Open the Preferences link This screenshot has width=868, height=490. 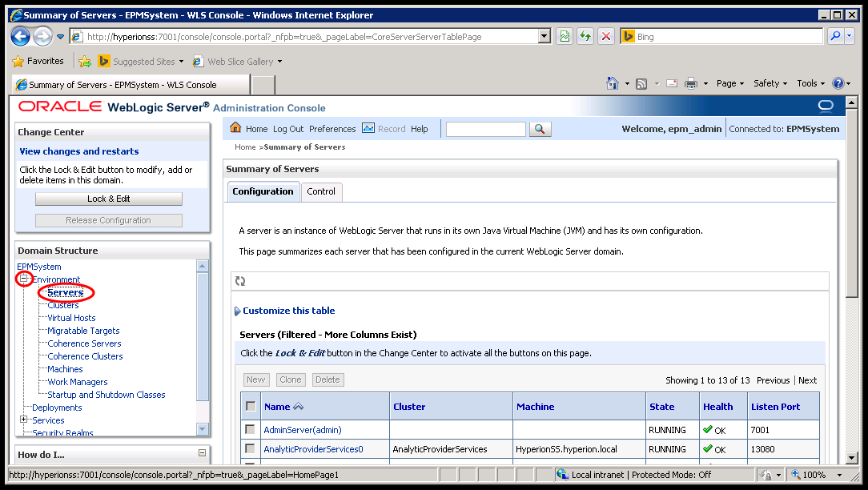tap(332, 129)
